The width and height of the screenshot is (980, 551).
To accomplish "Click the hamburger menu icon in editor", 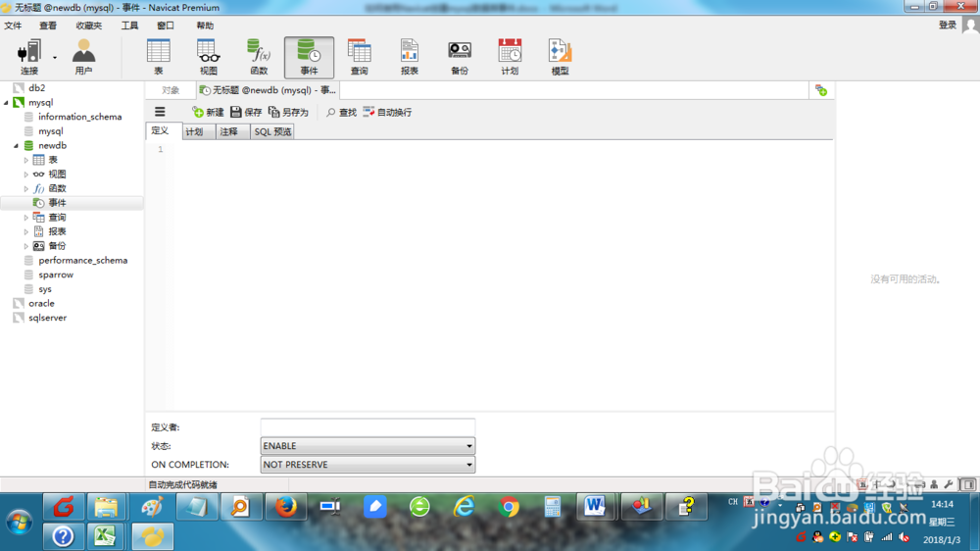I will point(160,112).
